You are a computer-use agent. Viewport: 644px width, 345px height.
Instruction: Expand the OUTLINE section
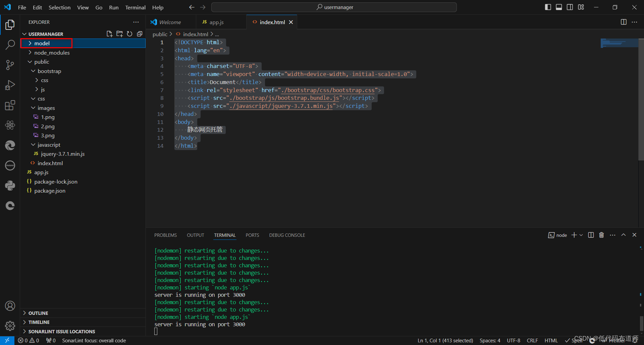(x=83, y=313)
